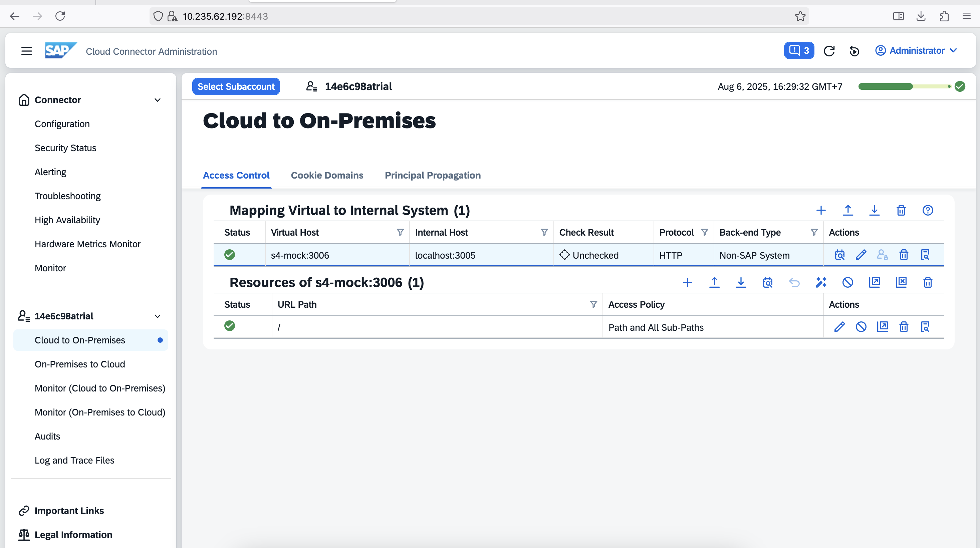Switch to the Cookie Domains tab
Screen dimensions: 980x548
click(x=327, y=175)
